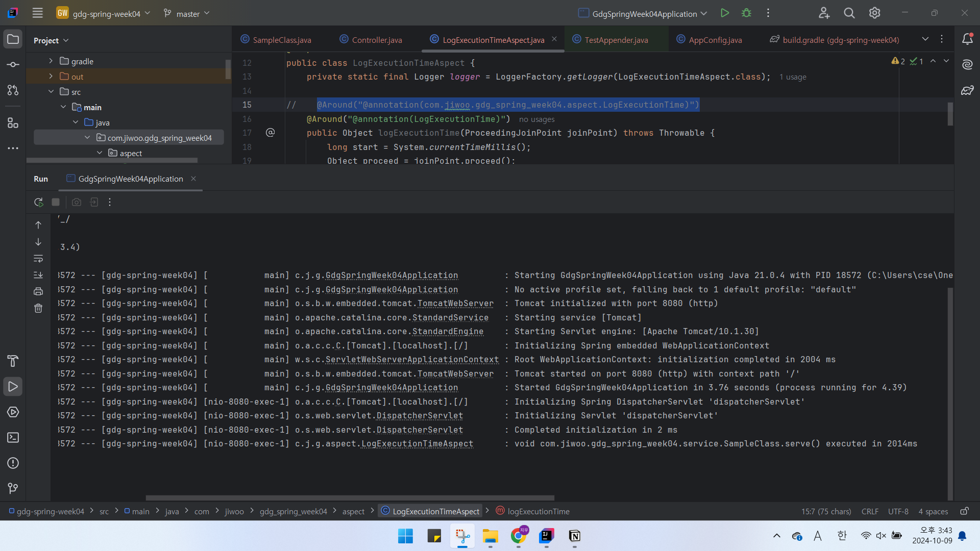Screen dimensions: 980x551
Task: Open the Terminal tool window
Action: click(x=13, y=438)
